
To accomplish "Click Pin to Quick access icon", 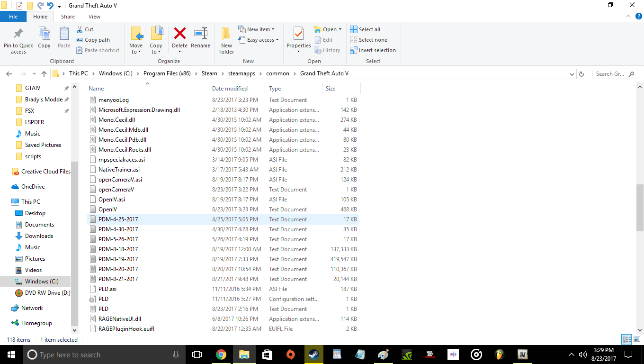I will tap(18, 34).
